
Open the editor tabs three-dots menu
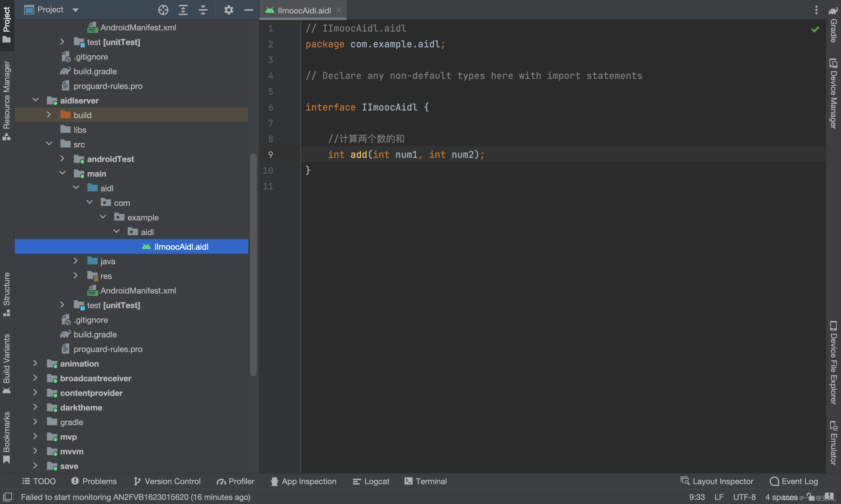pos(816,10)
